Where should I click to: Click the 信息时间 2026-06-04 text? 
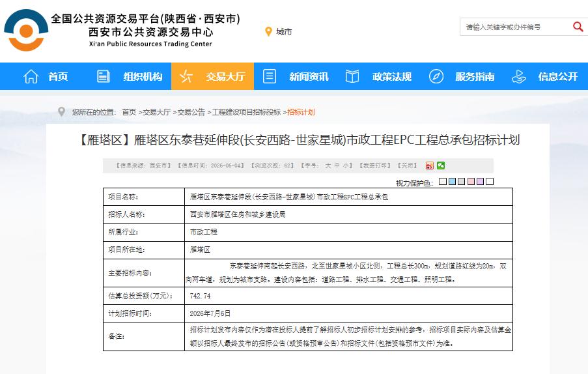click(211, 165)
